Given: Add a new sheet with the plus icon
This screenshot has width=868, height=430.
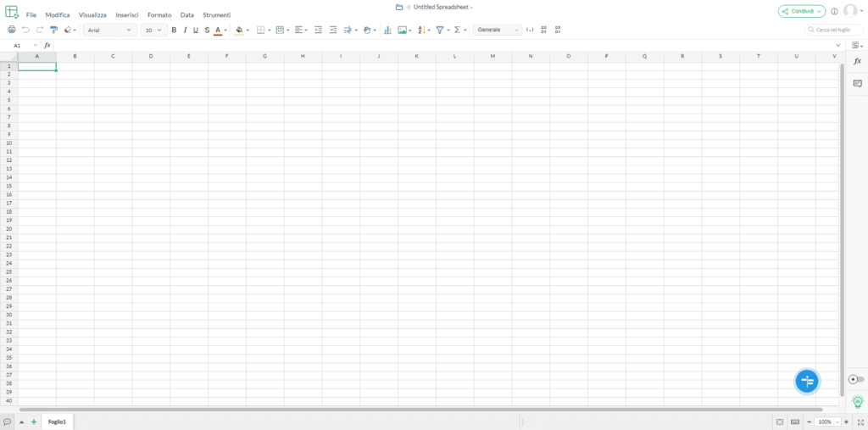Looking at the screenshot, I should point(34,422).
